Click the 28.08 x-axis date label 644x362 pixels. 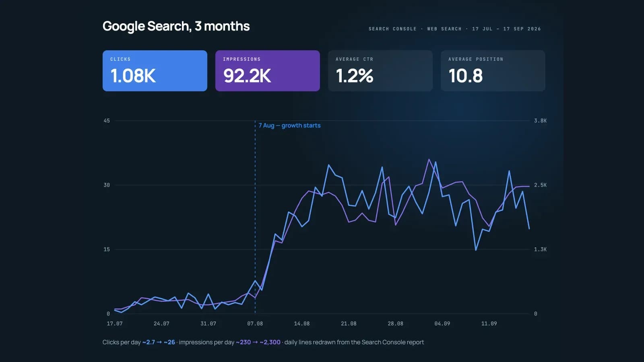[x=395, y=324]
